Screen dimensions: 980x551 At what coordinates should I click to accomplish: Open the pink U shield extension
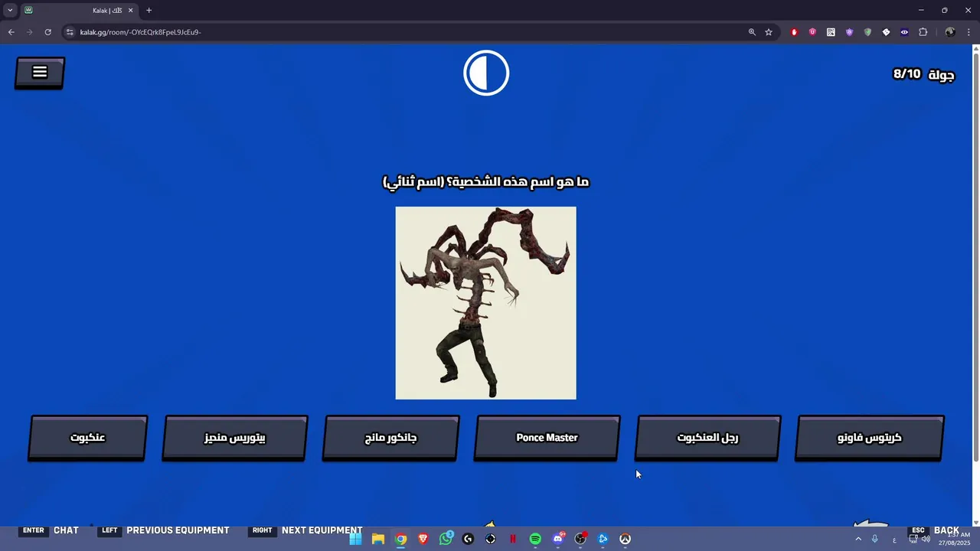click(x=812, y=32)
